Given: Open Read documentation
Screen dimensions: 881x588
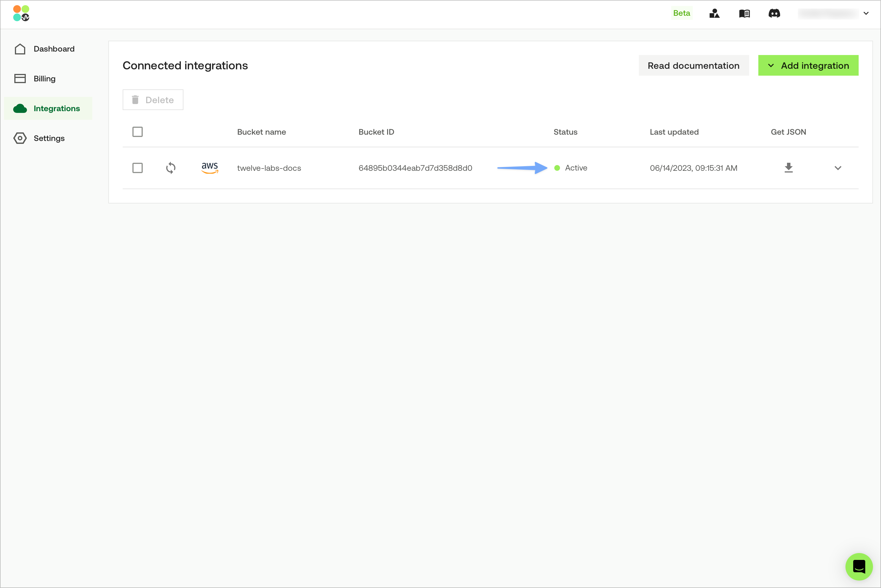Looking at the screenshot, I should 694,65.
